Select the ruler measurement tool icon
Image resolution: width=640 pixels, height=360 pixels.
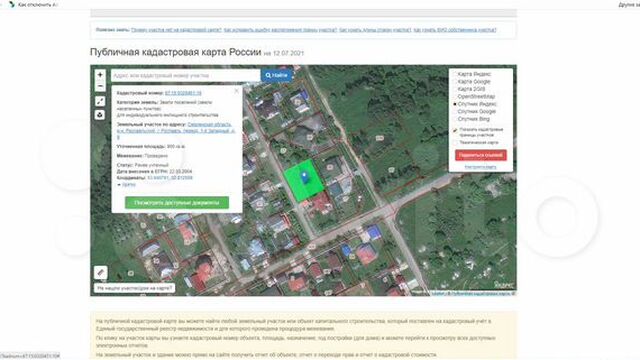[101, 273]
